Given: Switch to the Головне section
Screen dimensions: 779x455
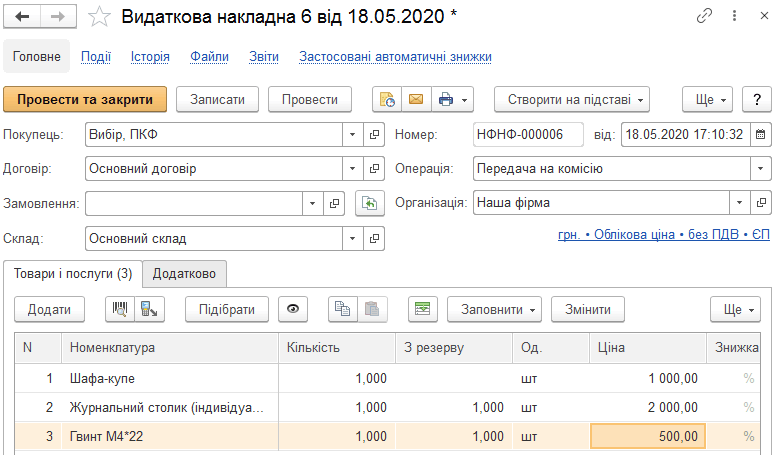Looking at the screenshot, I should pos(36,57).
